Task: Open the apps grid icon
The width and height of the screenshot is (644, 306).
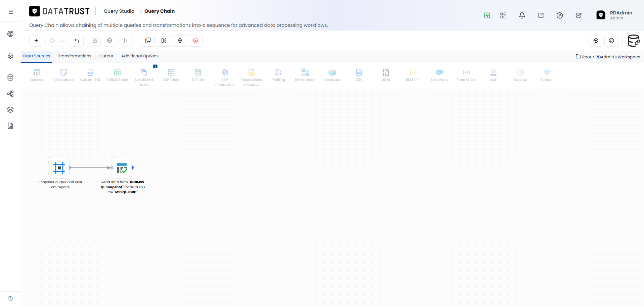Action: [x=503, y=15]
